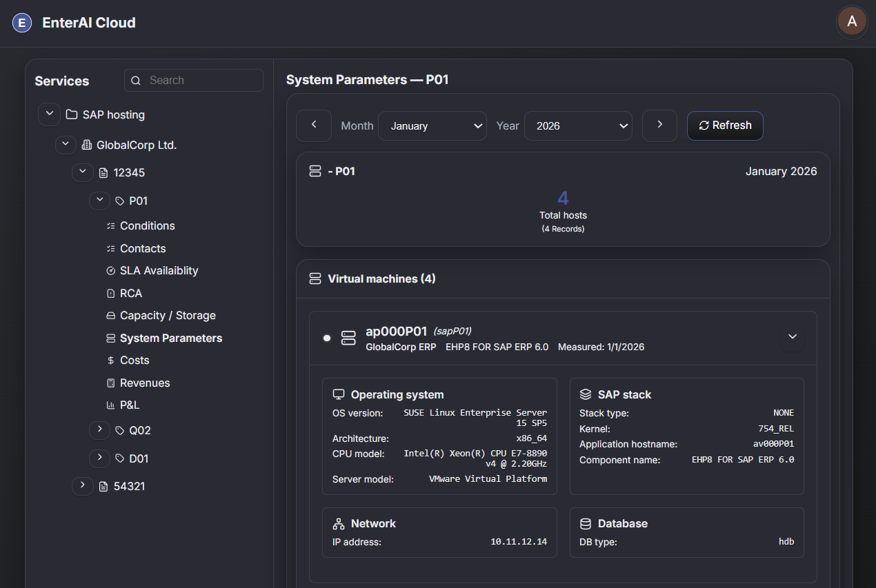Viewport: 876px width, 588px height.
Task: Expand the 54321 tree node
Action: point(82,485)
